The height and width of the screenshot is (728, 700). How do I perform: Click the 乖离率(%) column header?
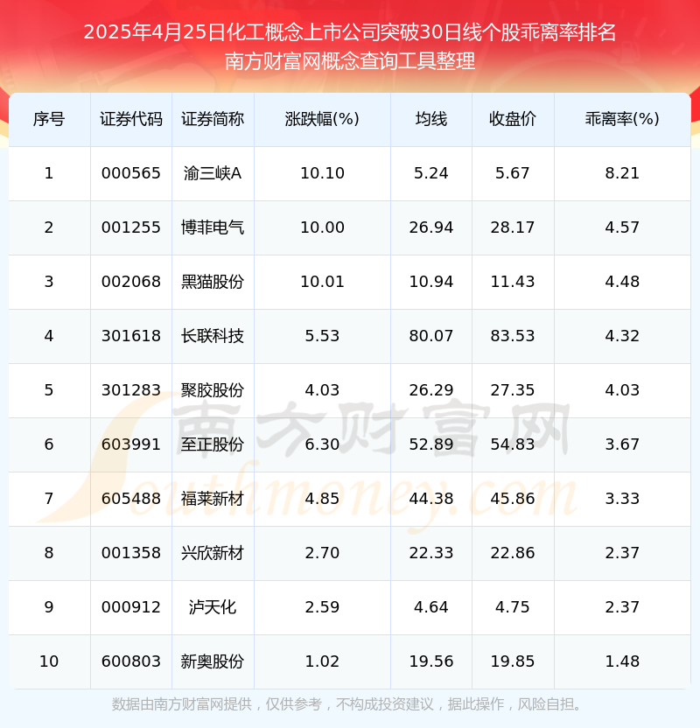click(622, 119)
